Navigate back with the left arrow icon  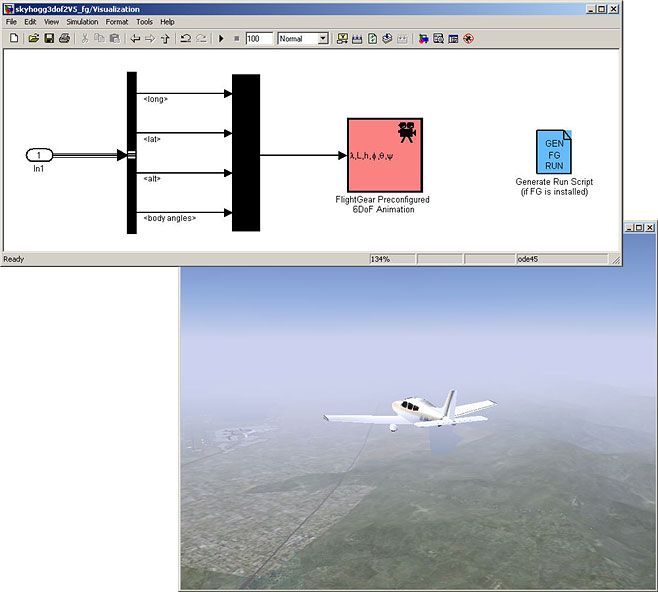[135, 39]
